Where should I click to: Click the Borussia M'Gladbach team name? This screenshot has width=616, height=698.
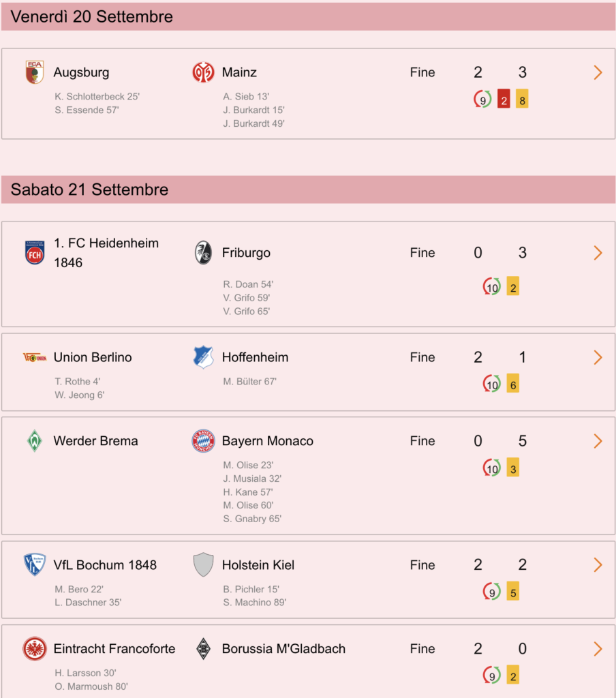coord(283,649)
